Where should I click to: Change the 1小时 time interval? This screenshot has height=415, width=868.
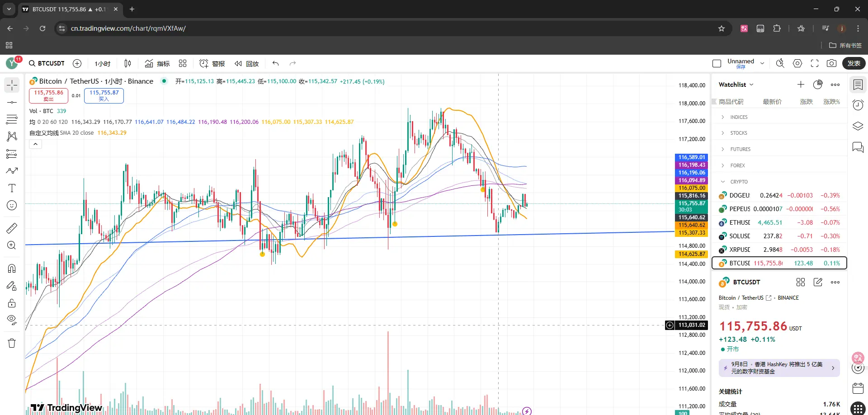(103, 63)
